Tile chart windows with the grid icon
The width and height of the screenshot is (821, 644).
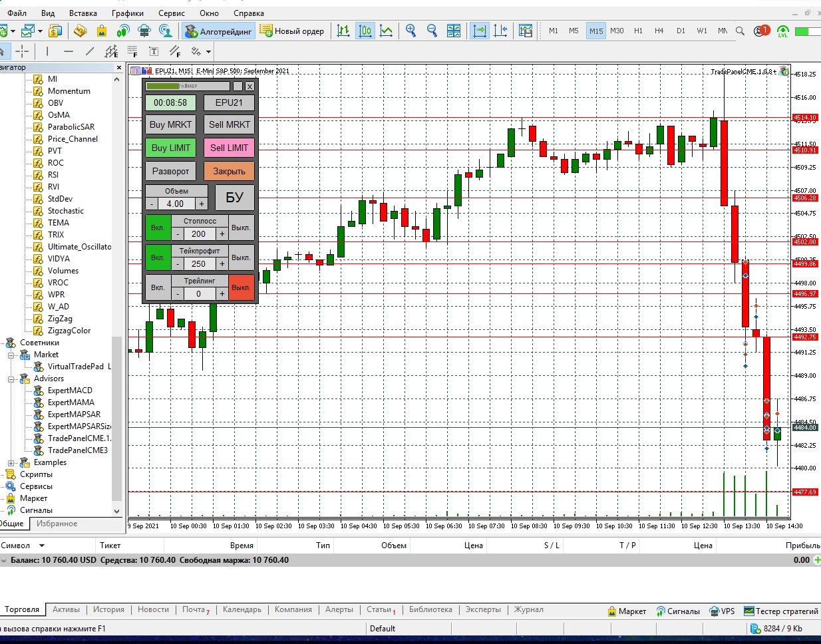(x=454, y=31)
